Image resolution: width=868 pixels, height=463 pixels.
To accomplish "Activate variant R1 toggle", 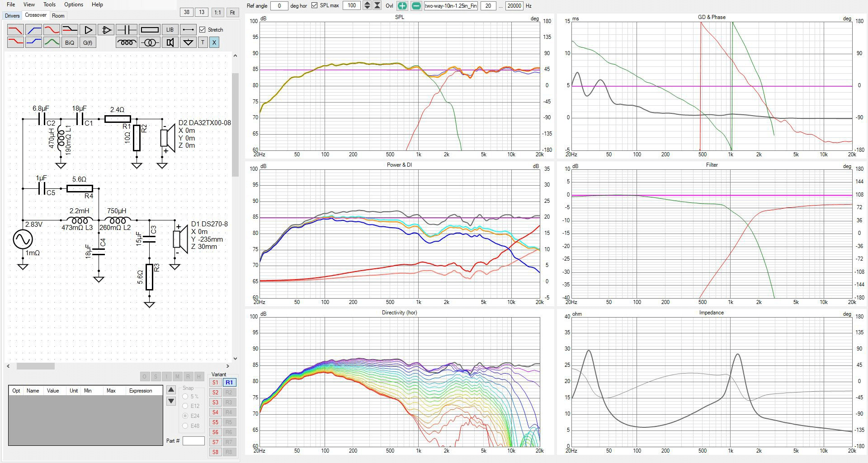I will click(229, 383).
